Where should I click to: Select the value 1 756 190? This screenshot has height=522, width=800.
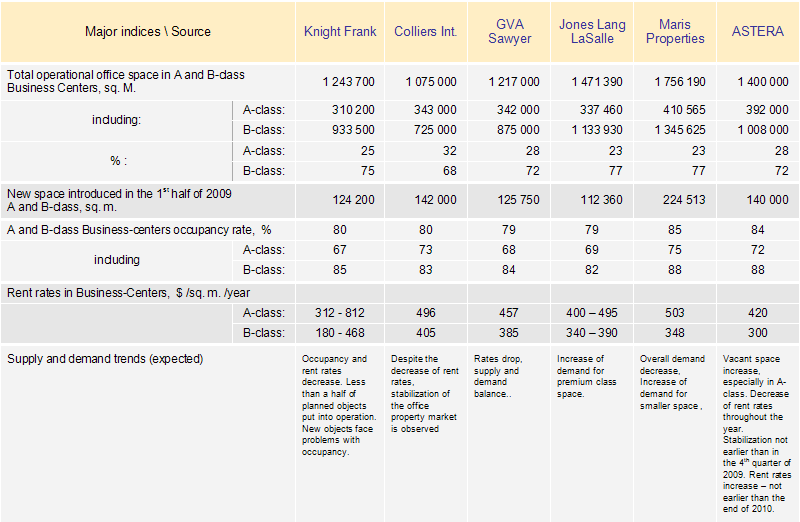[680, 82]
